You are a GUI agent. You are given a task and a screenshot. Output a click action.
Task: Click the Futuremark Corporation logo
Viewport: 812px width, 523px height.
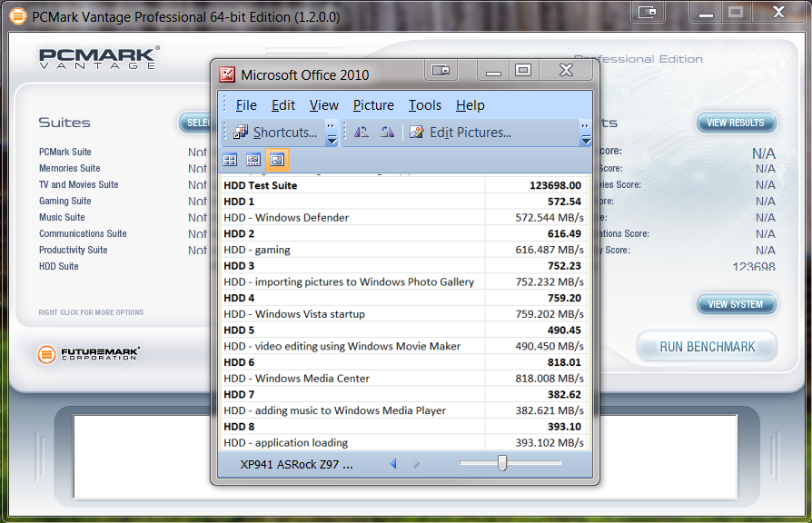pos(89,354)
